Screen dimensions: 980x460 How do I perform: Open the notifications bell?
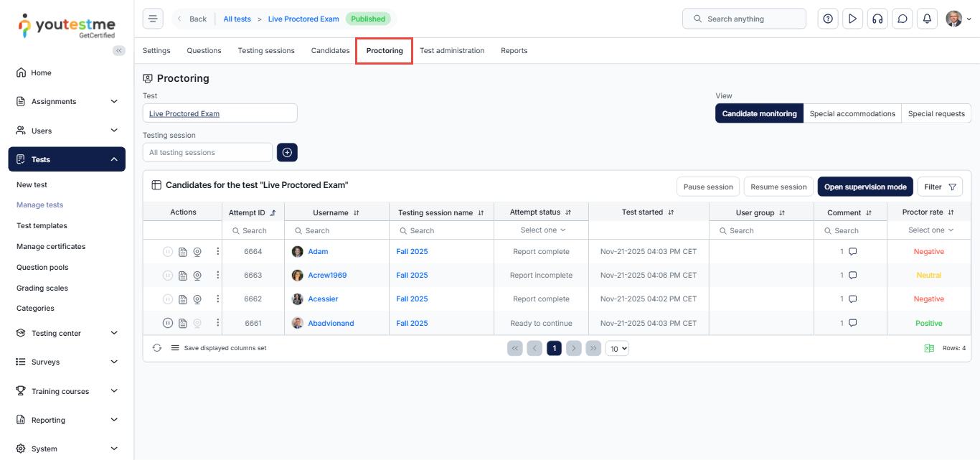927,19
